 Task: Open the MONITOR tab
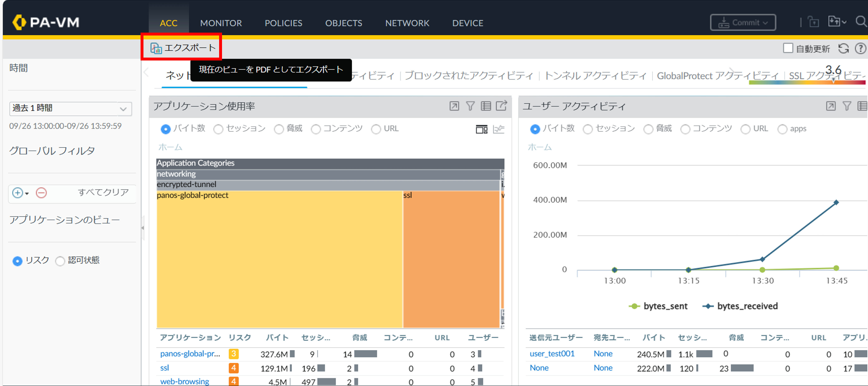click(221, 23)
